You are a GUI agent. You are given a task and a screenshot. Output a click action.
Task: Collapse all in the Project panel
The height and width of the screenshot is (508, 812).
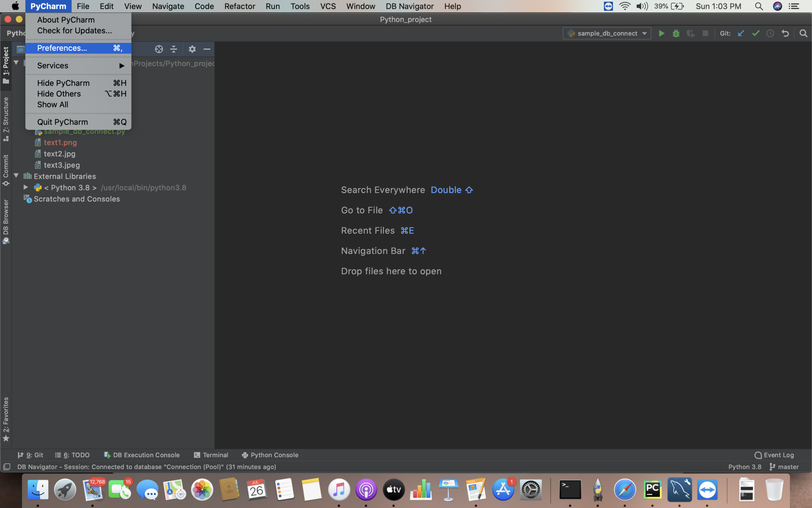point(174,49)
